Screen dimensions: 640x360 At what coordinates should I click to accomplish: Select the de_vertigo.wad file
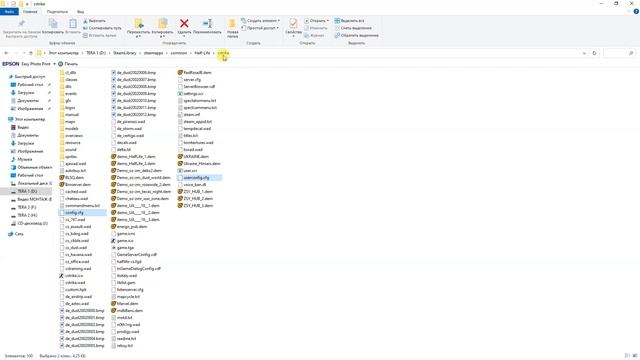click(x=130, y=136)
